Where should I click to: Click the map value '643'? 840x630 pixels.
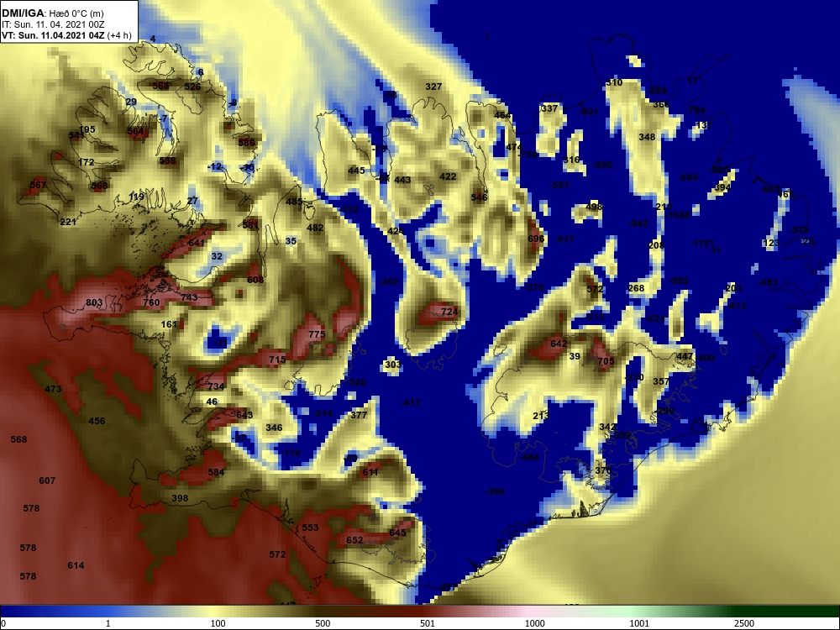[x=244, y=415]
